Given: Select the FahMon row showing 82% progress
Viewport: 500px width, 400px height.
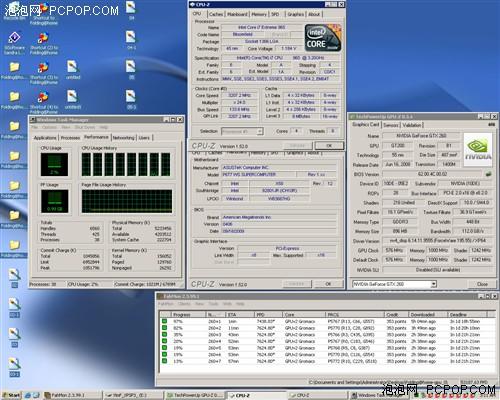Looking at the screenshot, I should tap(327, 328).
